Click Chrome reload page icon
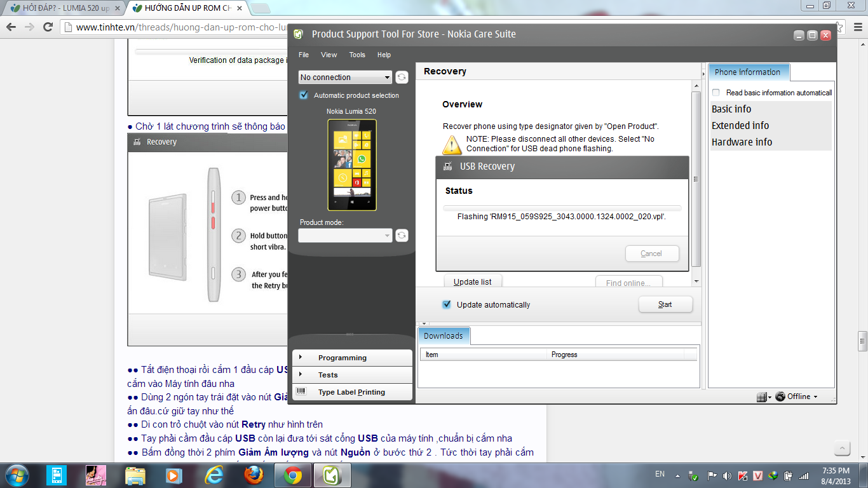 (x=48, y=27)
